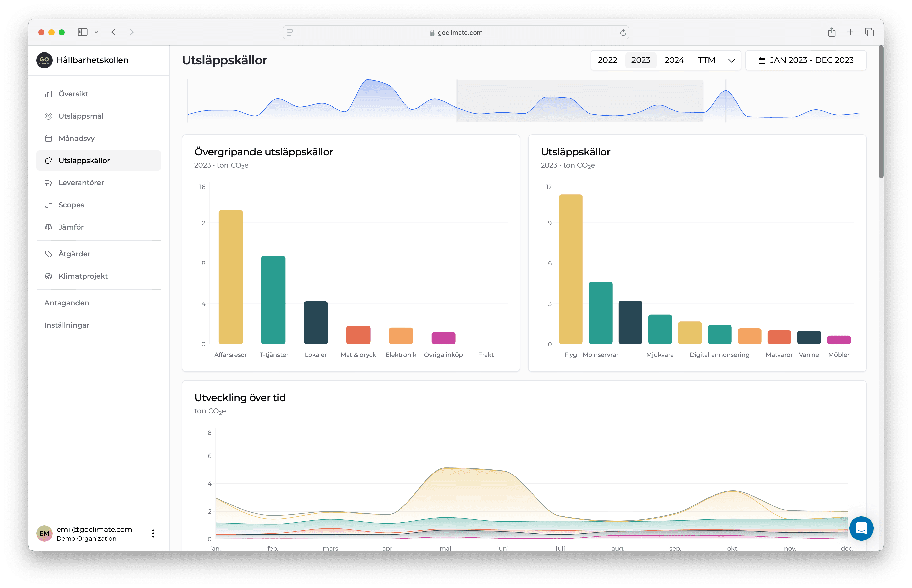Open the Antaganden link
Image resolution: width=912 pixels, height=588 pixels.
(x=67, y=303)
